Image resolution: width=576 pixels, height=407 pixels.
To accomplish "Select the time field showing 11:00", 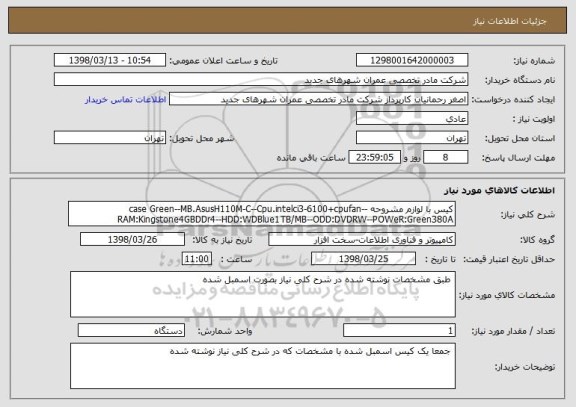I will pyautogui.click(x=197, y=259).
